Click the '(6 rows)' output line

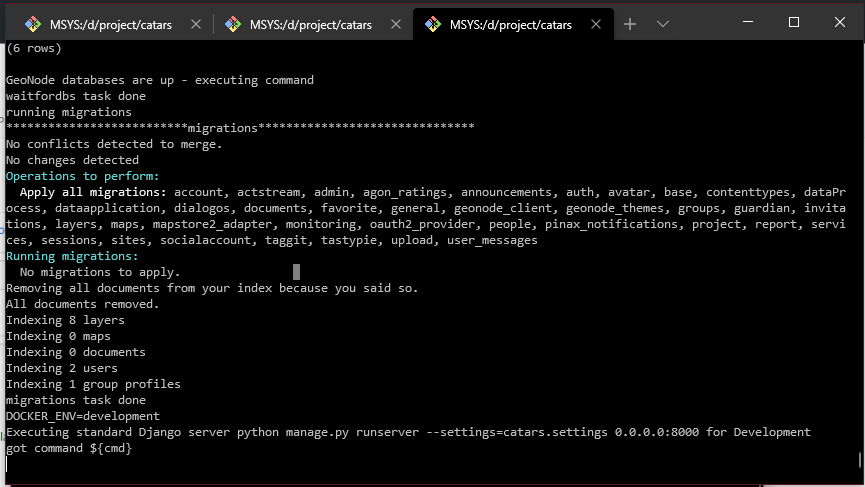34,49
